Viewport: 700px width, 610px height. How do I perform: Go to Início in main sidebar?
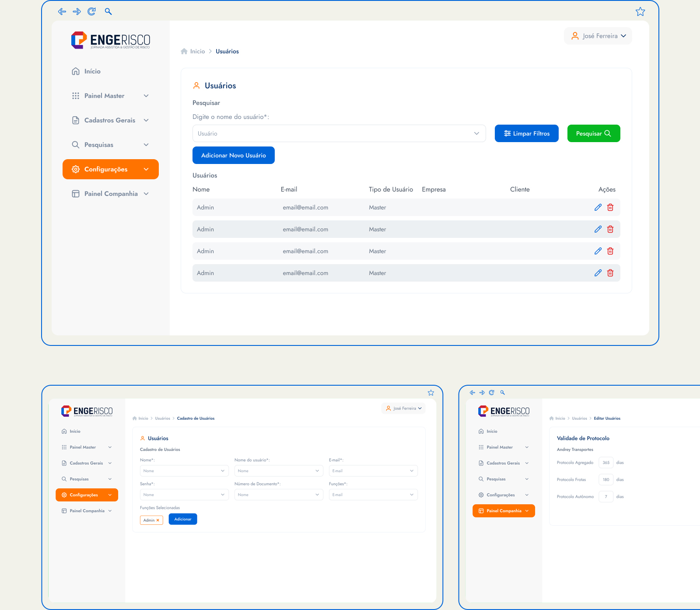coord(92,71)
